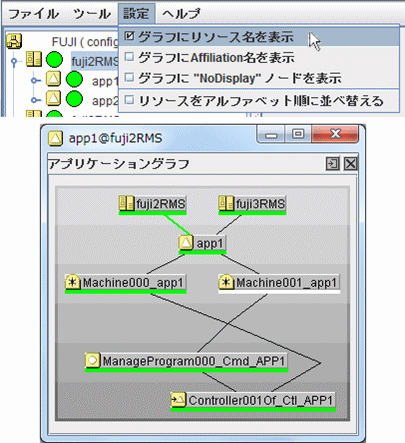The height and width of the screenshot is (443, 405).
Task: Click fuji2RMS host node icon in graph
Action: [x=127, y=203]
